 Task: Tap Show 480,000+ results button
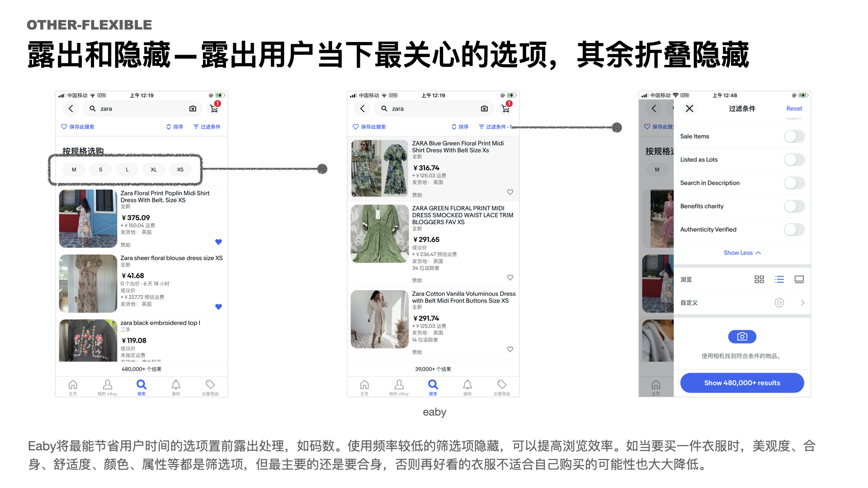(742, 383)
